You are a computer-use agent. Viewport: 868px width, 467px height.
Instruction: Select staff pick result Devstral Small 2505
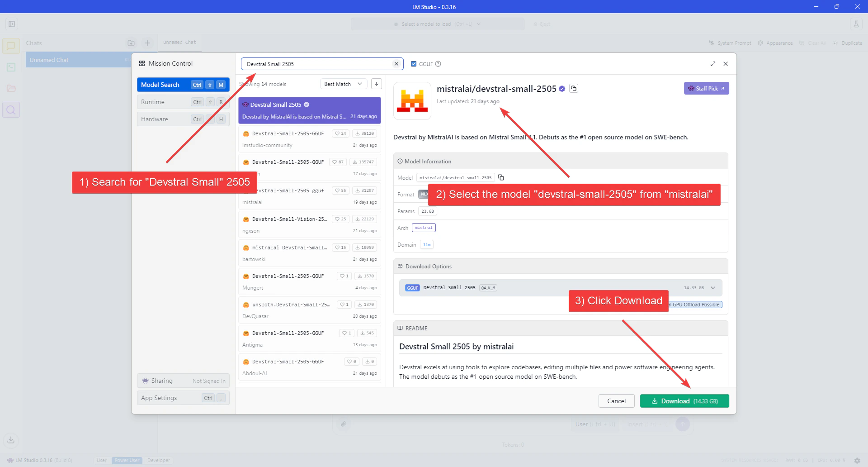coord(310,110)
